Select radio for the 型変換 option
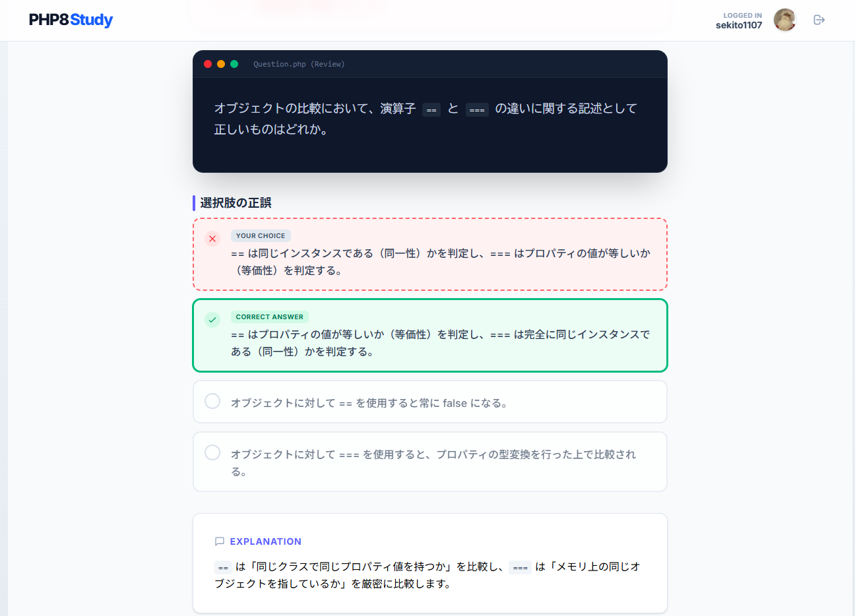This screenshot has width=855, height=616. (x=212, y=453)
